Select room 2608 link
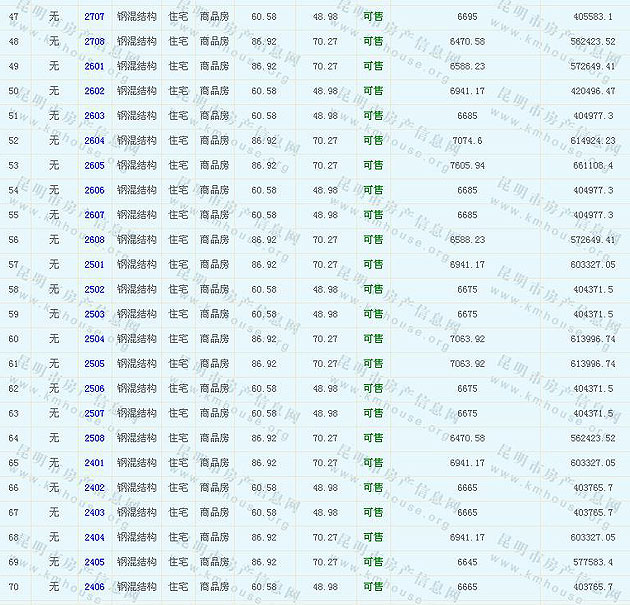Viewport: 630px width, 605px height. 94,240
